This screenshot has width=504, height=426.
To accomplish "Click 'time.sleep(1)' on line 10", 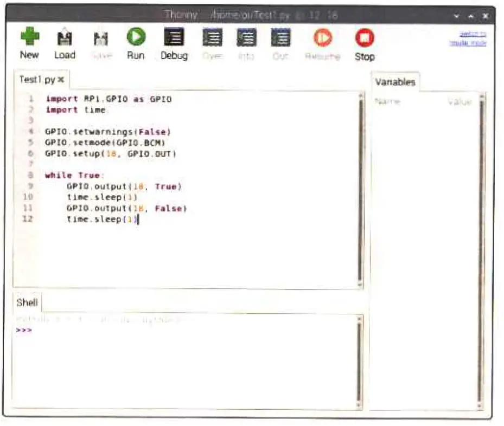I will 102,197.
